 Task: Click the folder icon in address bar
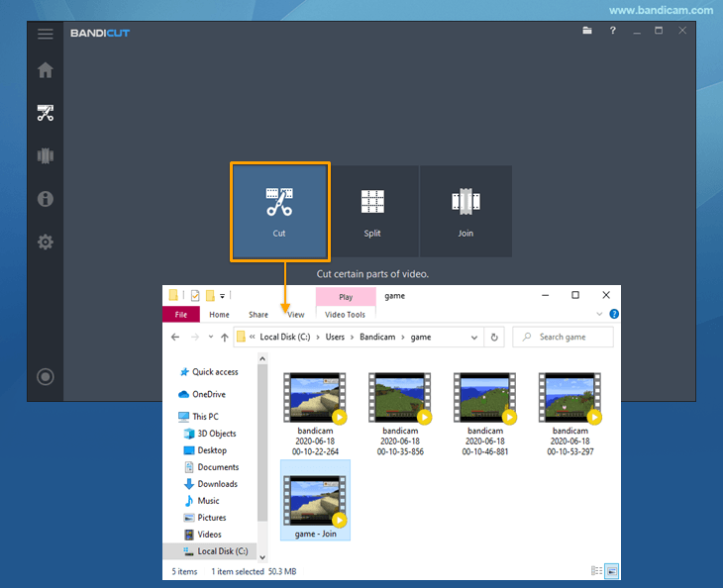241,337
